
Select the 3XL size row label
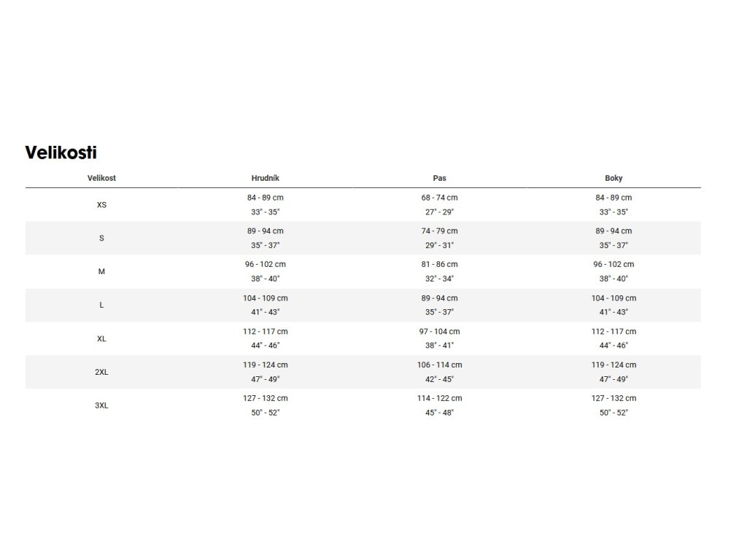[101, 405]
